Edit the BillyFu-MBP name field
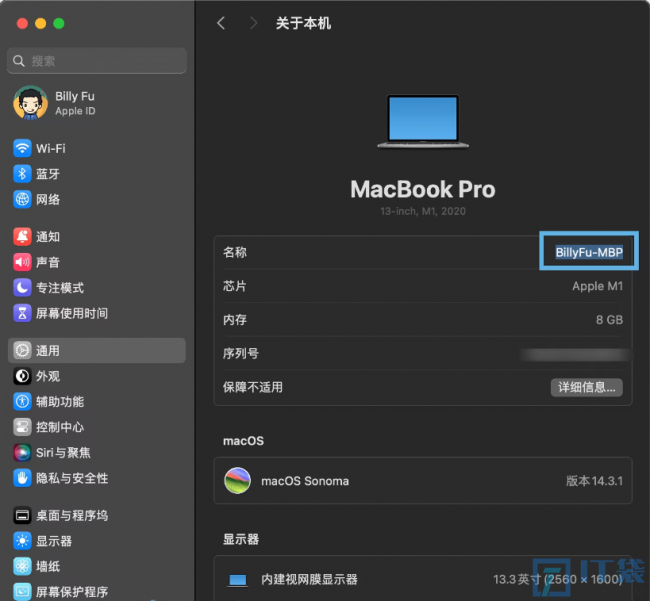Viewport: 650px width, 601px height. pos(589,252)
